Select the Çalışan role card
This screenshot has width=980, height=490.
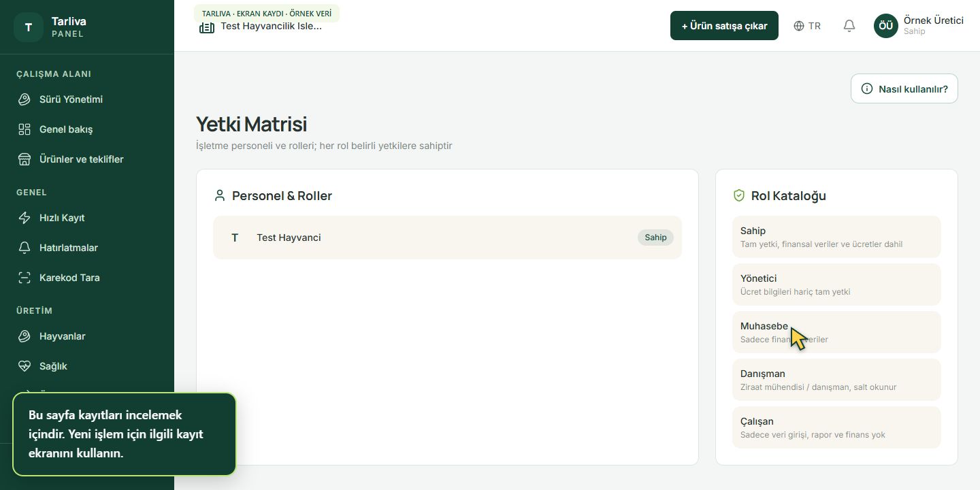[836, 427]
